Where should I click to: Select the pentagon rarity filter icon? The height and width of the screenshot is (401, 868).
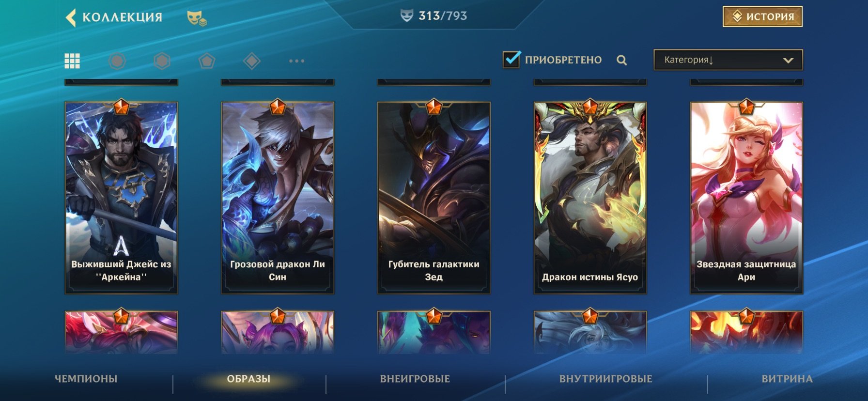(x=207, y=61)
